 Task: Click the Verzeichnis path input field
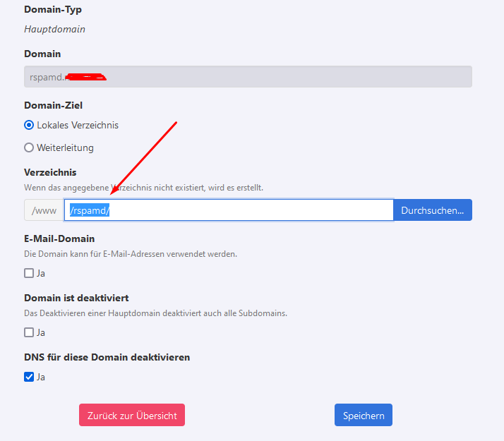pyautogui.click(x=229, y=210)
